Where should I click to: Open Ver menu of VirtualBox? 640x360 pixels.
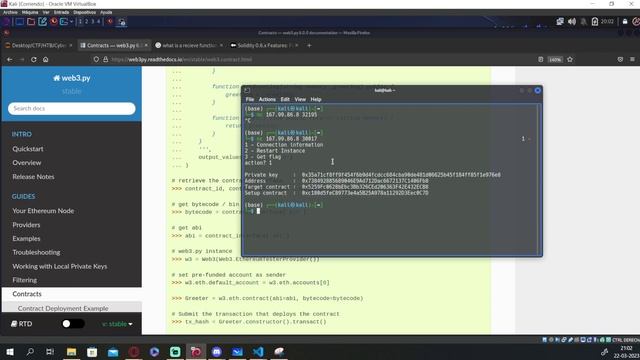click(x=46, y=12)
